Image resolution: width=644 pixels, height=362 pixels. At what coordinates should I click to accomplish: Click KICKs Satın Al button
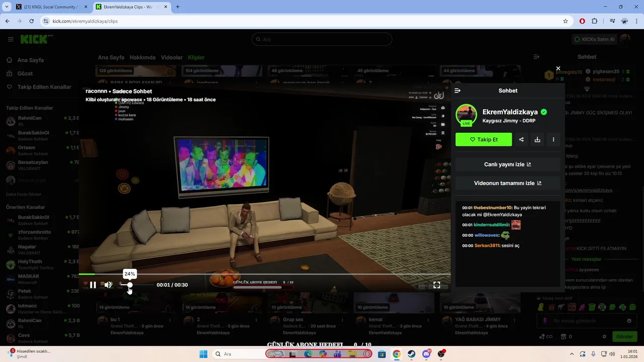pos(595,39)
